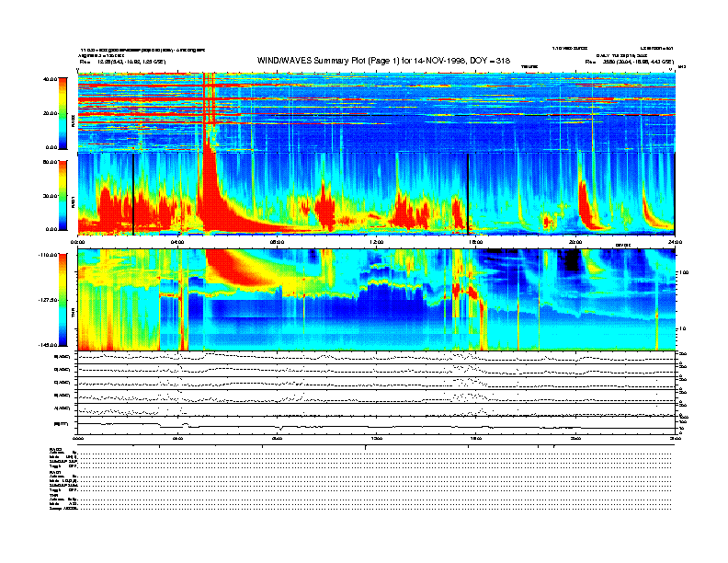This screenshot has height=563, width=728.
Task: Click the 24:00 tick label under RAD1 spectrogram
Action: click(675, 242)
